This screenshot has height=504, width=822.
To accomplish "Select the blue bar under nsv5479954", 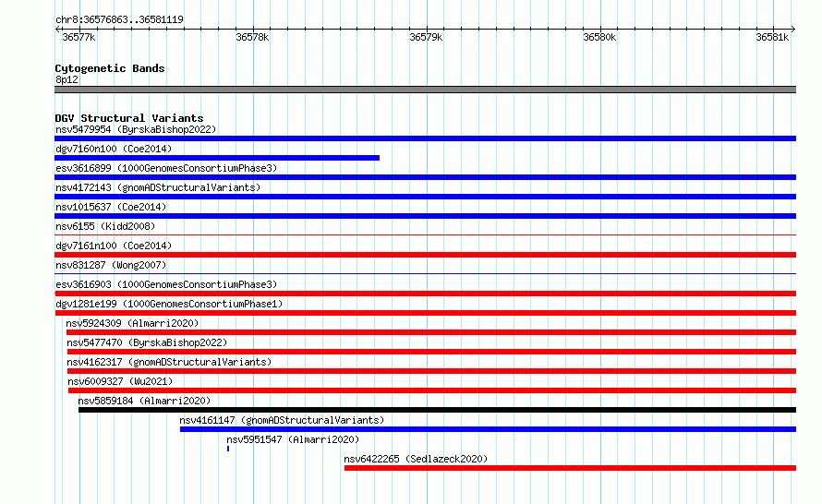I will coord(425,138).
